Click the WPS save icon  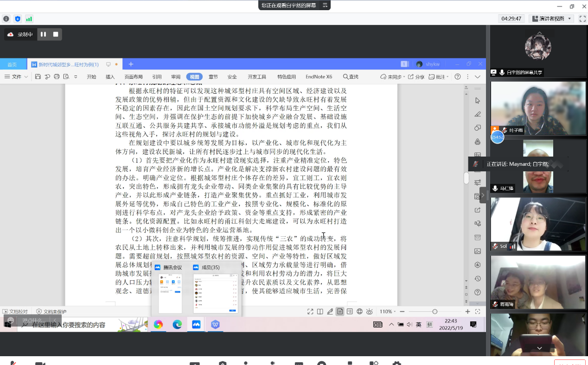(x=38, y=77)
